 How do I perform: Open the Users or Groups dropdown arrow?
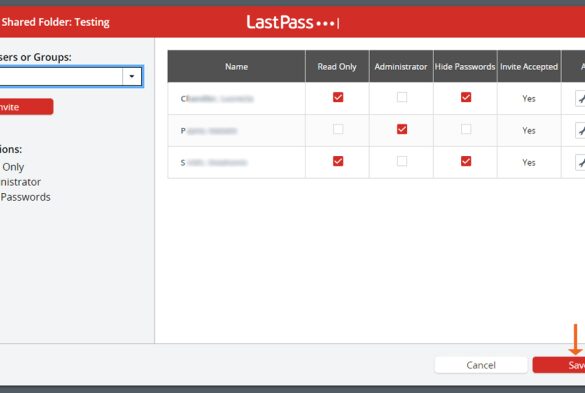[x=132, y=77]
